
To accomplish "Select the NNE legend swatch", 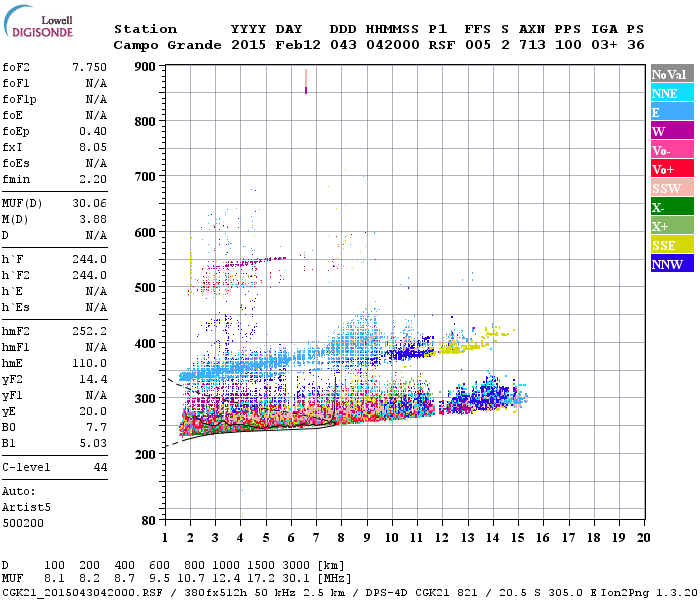I will tap(672, 93).
